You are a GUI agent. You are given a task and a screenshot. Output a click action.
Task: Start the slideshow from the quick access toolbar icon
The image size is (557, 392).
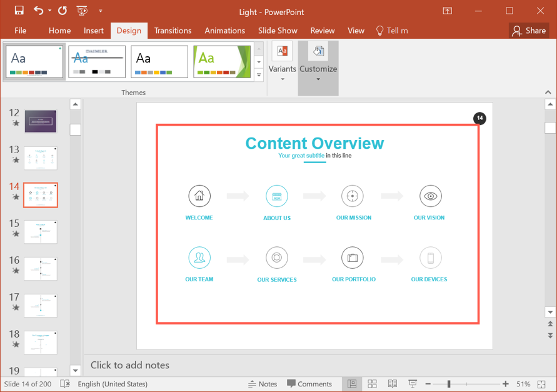(x=82, y=11)
